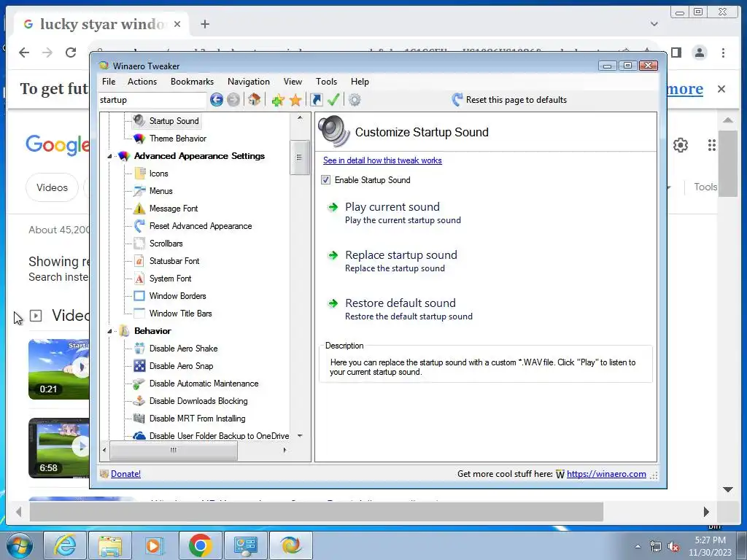The image size is (747, 560).
Task: Click the grey Forward arrow in Winaero toolbar
Action: click(x=233, y=99)
